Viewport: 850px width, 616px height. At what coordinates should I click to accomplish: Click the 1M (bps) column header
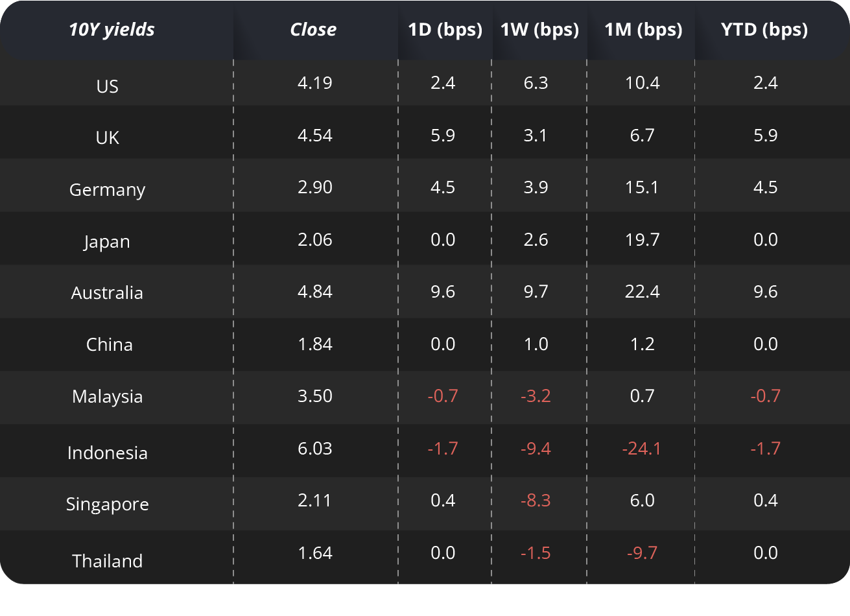[643, 30]
